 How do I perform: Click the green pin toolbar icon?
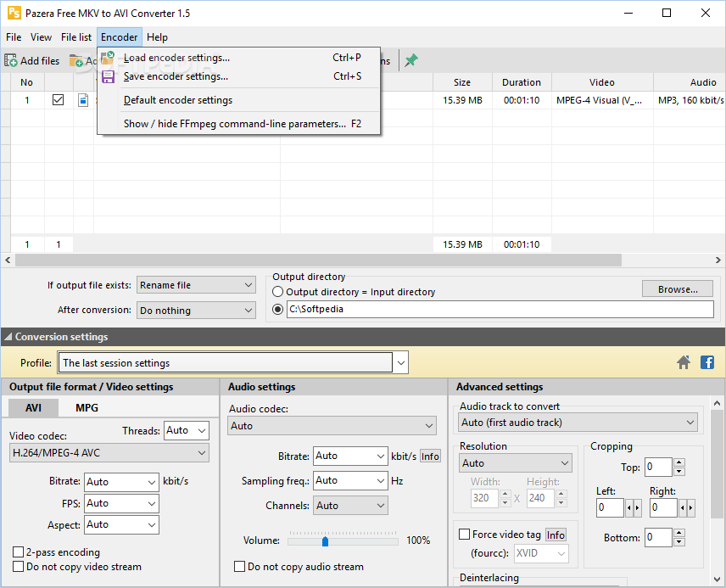coord(411,60)
